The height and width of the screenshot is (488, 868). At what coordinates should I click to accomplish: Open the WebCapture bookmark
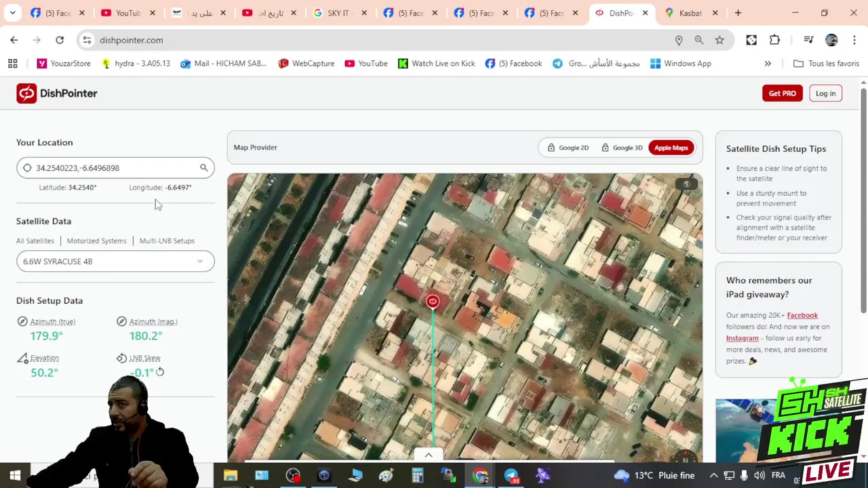point(307,63)
